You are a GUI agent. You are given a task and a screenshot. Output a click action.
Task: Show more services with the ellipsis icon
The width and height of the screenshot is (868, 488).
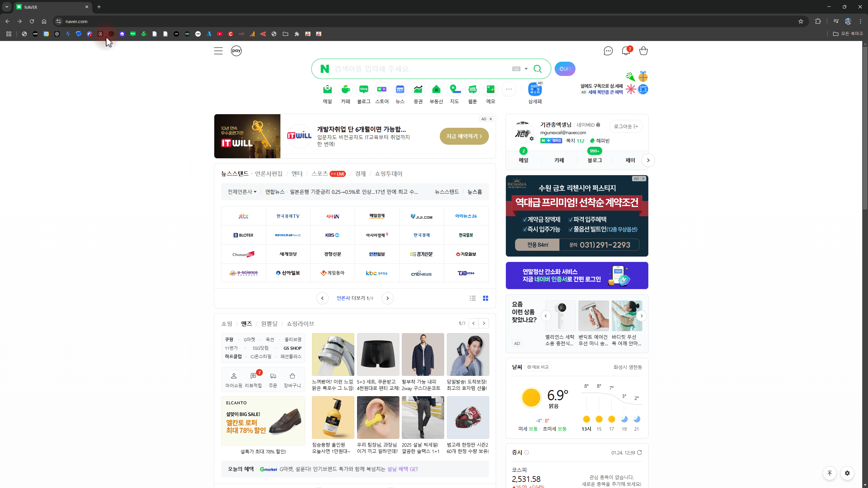point(509,89)
